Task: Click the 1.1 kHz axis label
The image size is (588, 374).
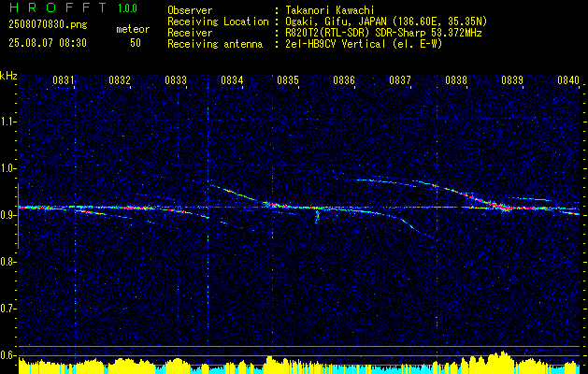Action: point(7,122)
